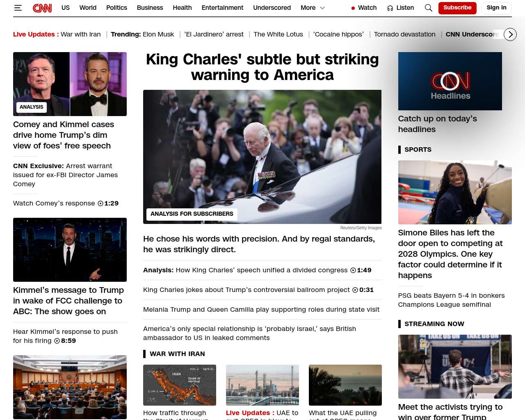Open the UAE refinery photo thumbnail
The width and height of the screenshot is (525, 420).
click(262, 385)
